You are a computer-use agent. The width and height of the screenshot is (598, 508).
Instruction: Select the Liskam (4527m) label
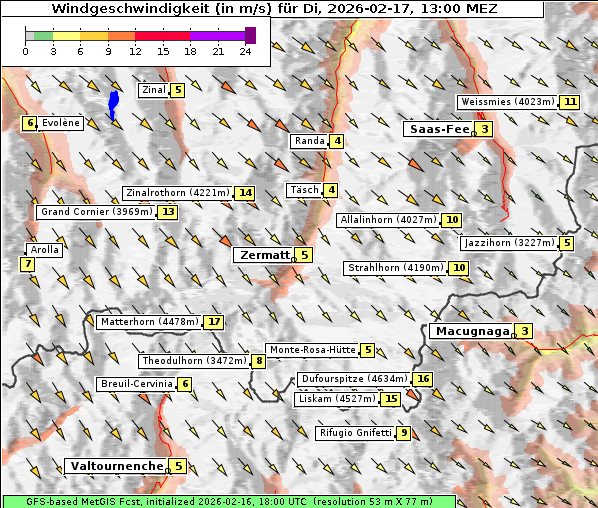pyautogui.click(x=337, y=399)
